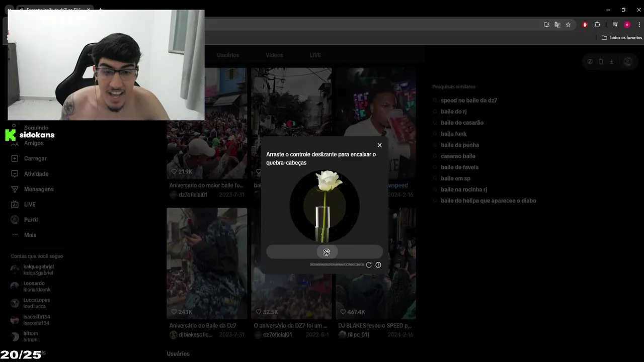
Task: Click the Mensagens paper-plane icon
Action: click(x=15, y=189)
